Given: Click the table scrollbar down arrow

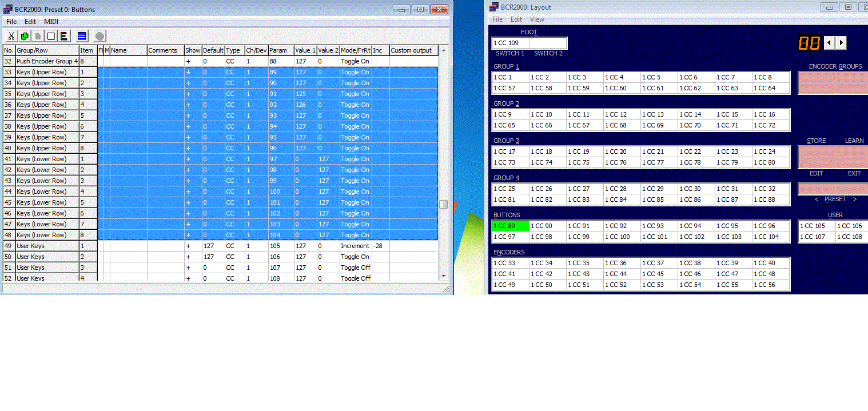Looking at the screenshot, I should point(443,276).
